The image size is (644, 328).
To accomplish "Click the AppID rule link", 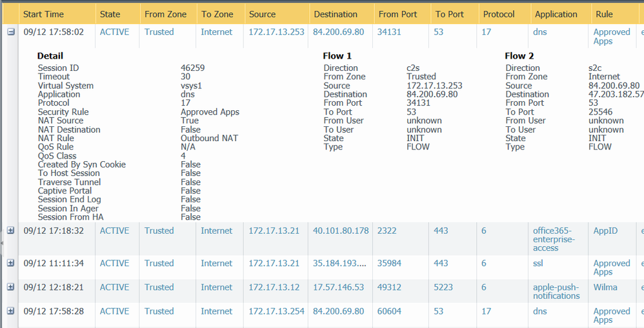I will pyautogui.click(x=605, y=231).
